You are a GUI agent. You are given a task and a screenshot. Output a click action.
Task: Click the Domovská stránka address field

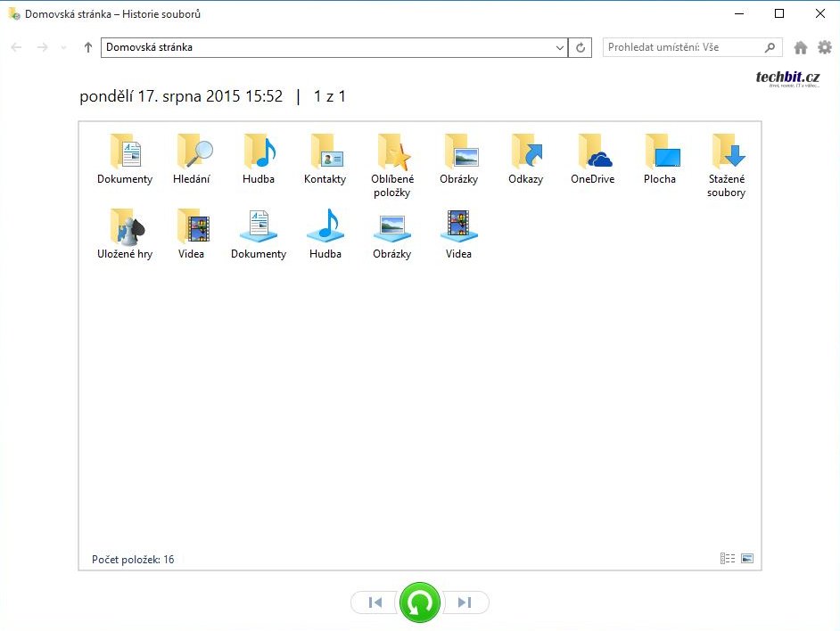[325, 47]
